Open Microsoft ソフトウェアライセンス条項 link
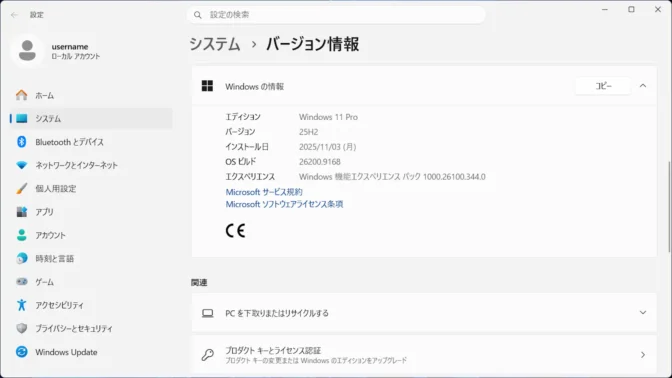Image resolution: width=672 pixels, height=378 pixels. pos(284,204)
